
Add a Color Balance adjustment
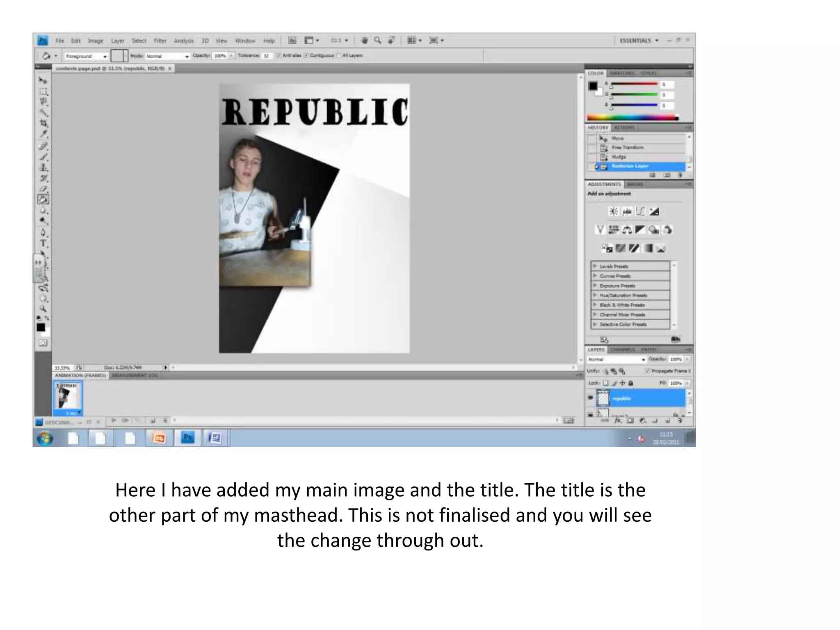627,230
